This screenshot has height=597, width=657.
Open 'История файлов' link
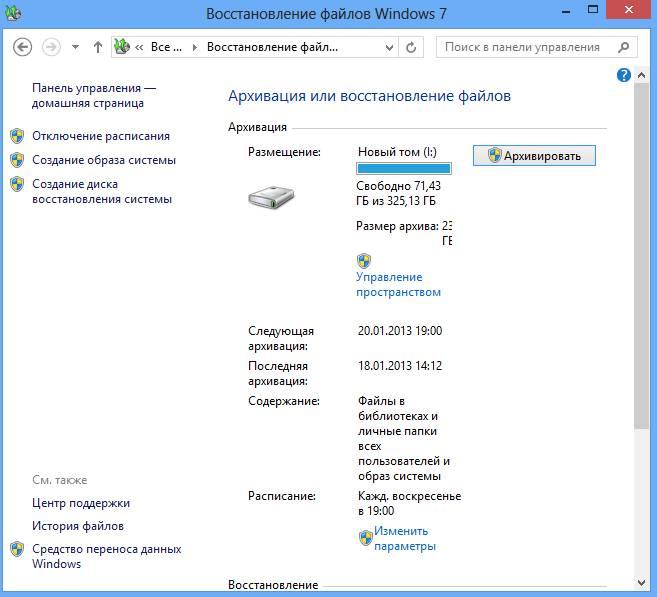78,526
